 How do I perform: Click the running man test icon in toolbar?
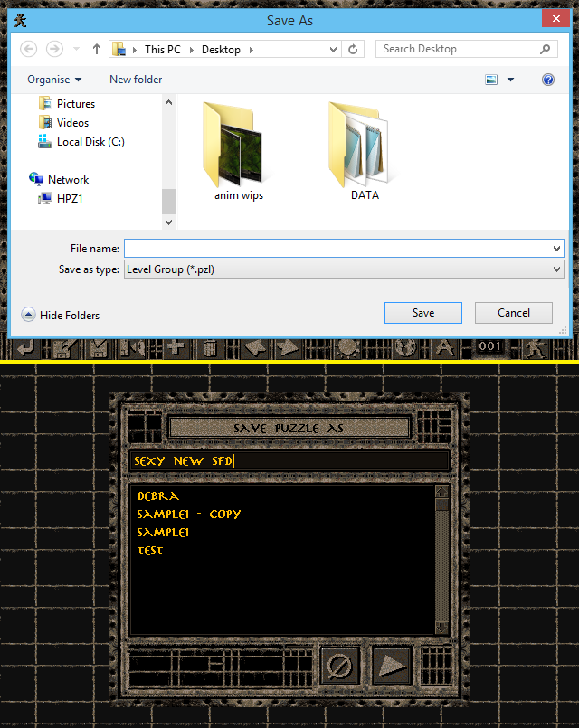pyautogui.click(x=536, y=348)
